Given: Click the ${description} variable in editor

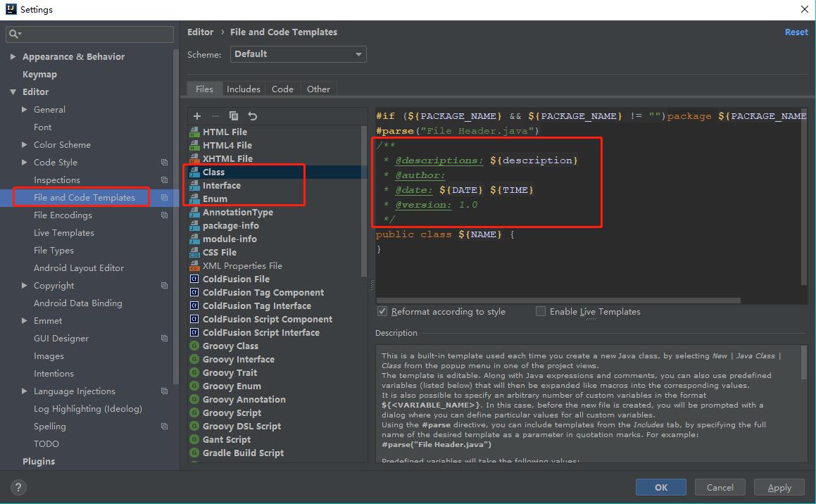Looking at the screenshot, I should click(x=534, y=160).
